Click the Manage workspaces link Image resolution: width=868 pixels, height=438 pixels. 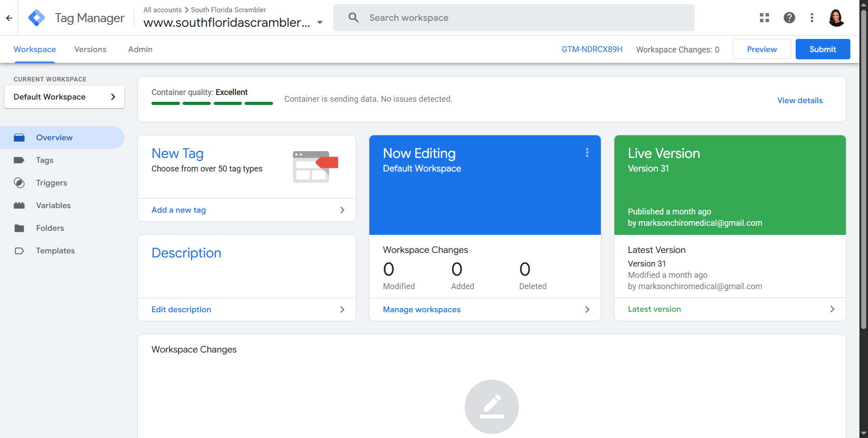422,309
